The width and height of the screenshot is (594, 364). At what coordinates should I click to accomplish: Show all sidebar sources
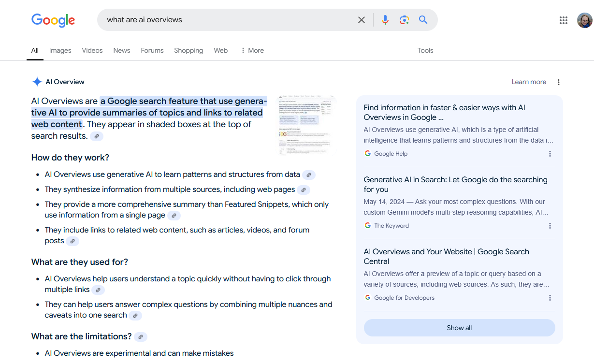[x=459, y=327]
